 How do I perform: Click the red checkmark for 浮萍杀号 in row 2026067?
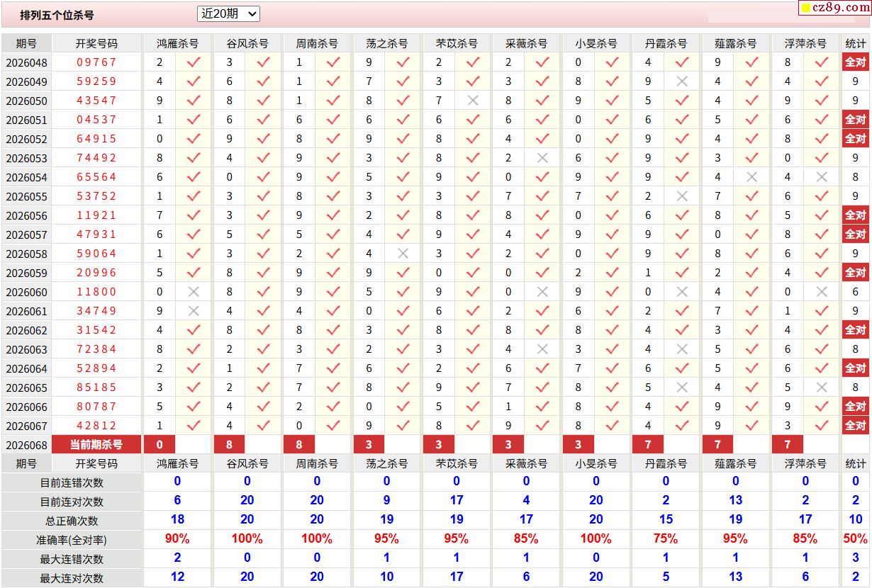(x=822, y=426)
